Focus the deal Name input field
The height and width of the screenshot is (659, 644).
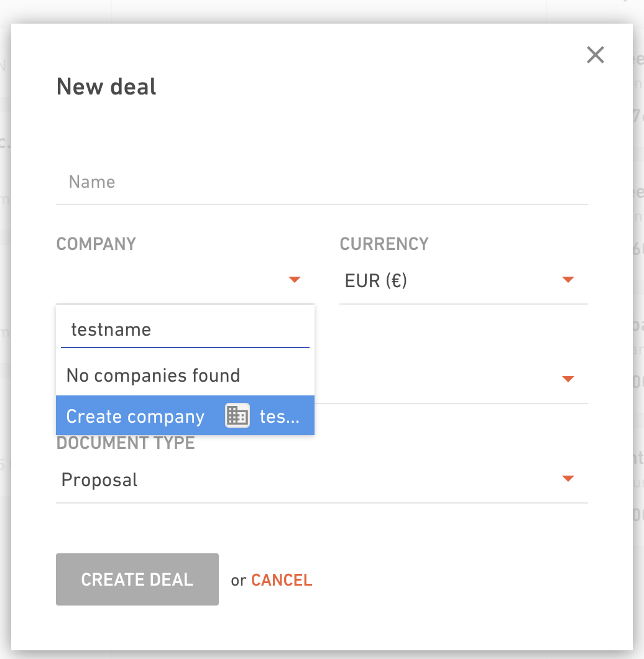[x=321, y=182]
